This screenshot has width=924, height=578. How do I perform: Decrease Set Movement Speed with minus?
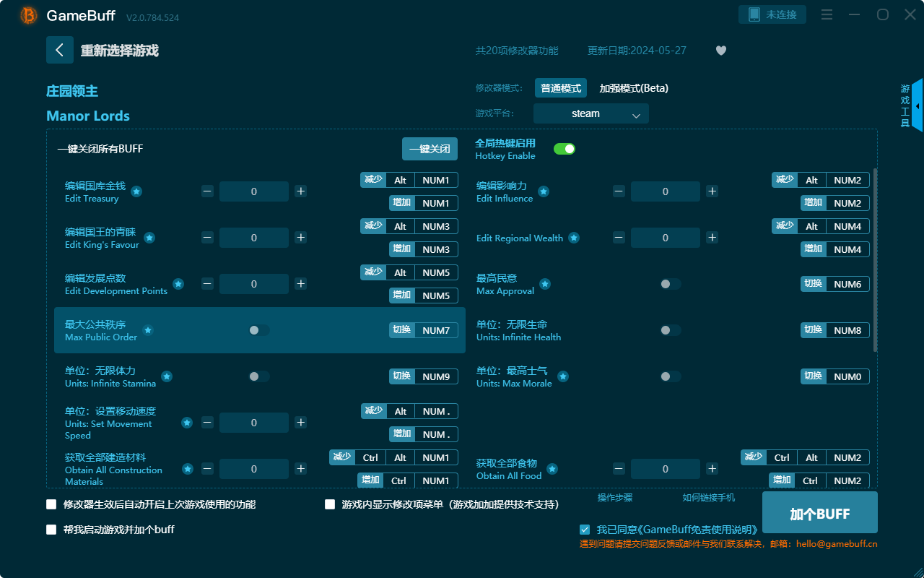pyautogui.click(x=207, y=423)
